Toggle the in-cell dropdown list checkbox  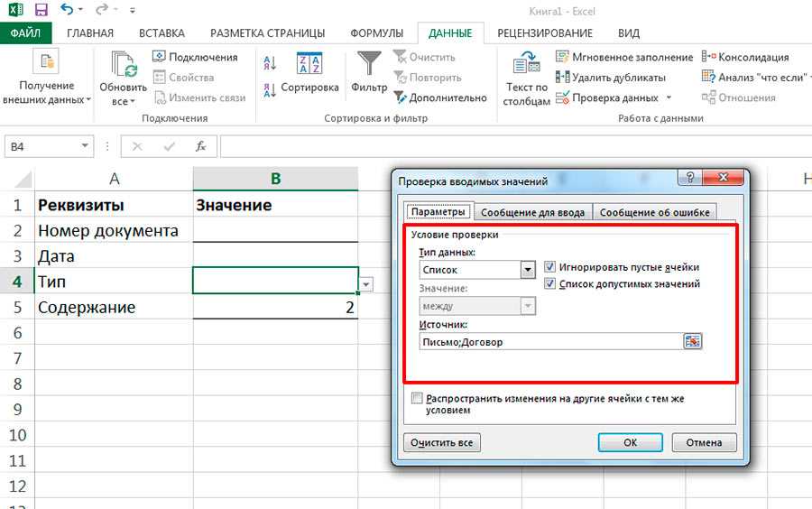(550, 284)
